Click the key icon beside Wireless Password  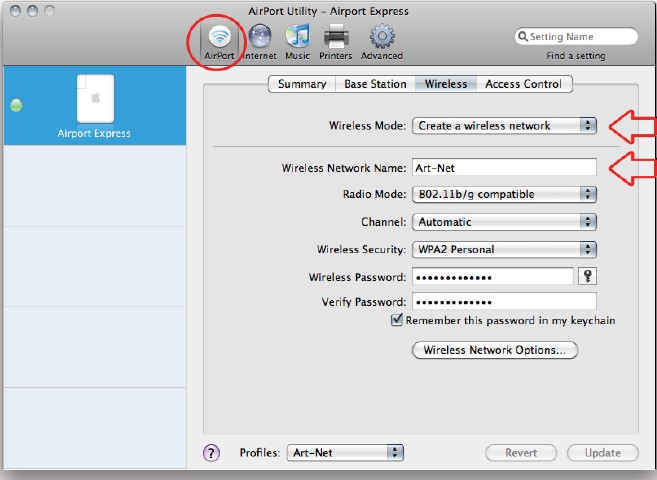587,276
